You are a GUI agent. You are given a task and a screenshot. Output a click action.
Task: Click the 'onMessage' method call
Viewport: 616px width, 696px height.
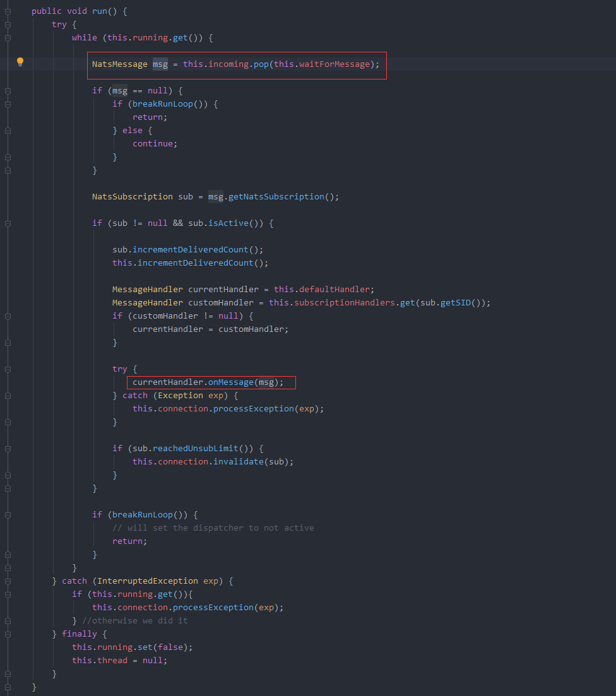click(230, 382)
